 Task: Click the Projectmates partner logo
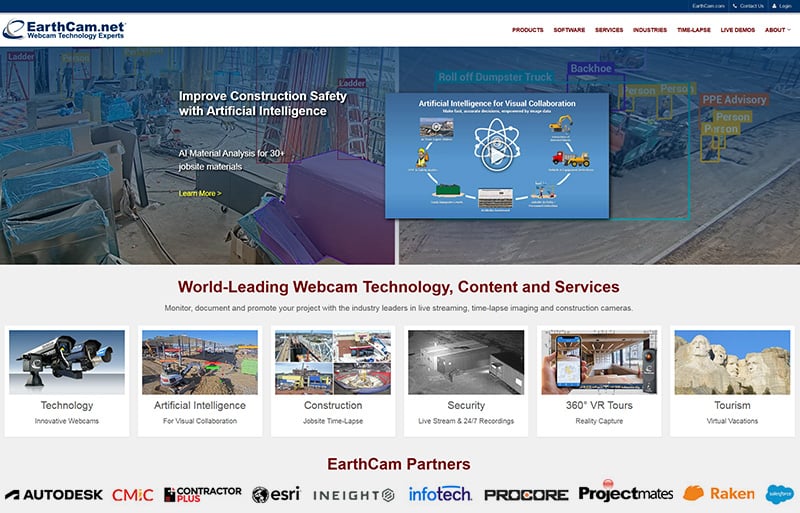click(626, 493)
